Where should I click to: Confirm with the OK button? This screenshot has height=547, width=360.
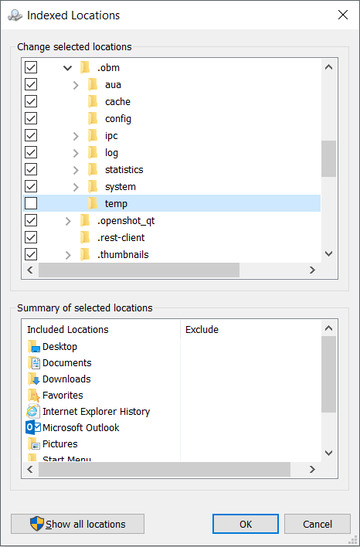(245, 524)
